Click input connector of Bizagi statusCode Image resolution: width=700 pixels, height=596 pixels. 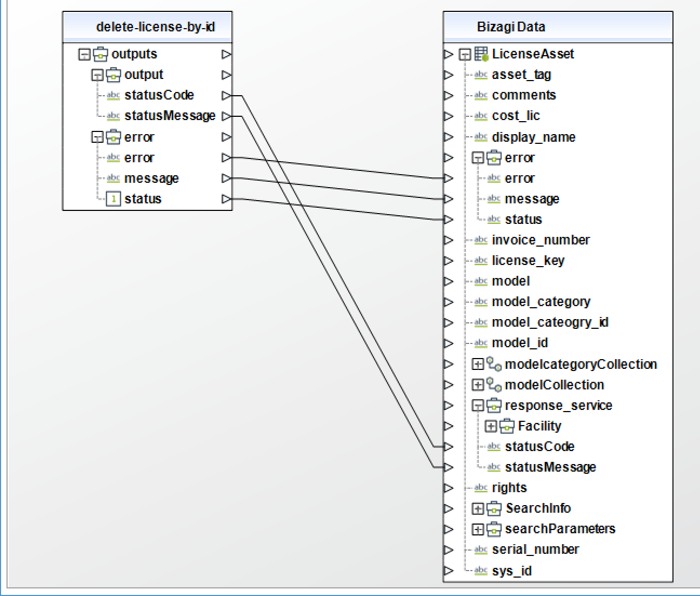coord(449,447)
